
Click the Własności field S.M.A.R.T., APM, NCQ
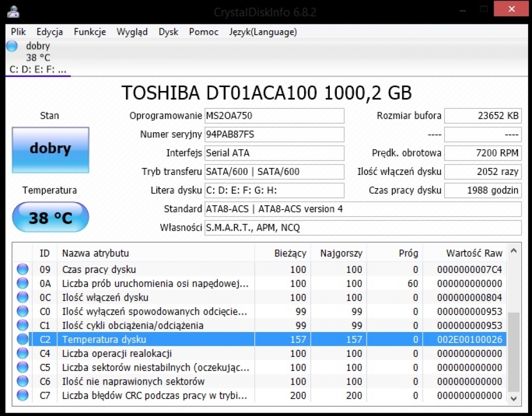(x=363, y=227)
